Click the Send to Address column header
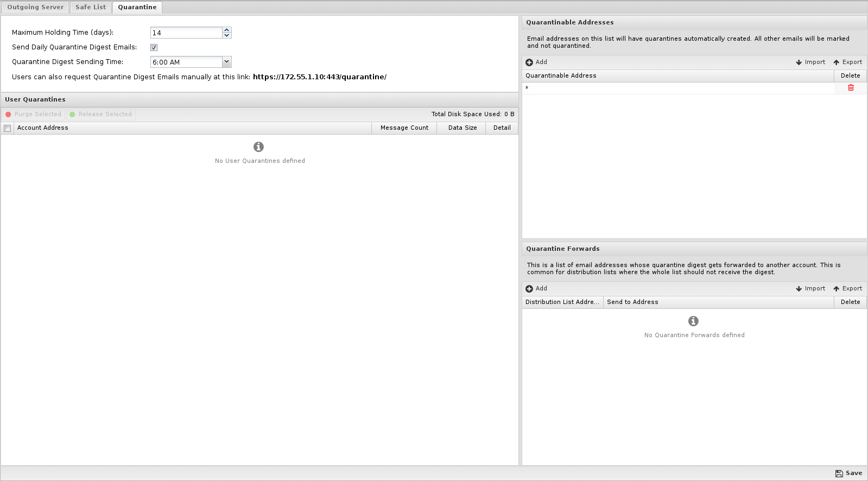This screenshot has width=868, height=481. pyautogui.click(x=719, y=302)
